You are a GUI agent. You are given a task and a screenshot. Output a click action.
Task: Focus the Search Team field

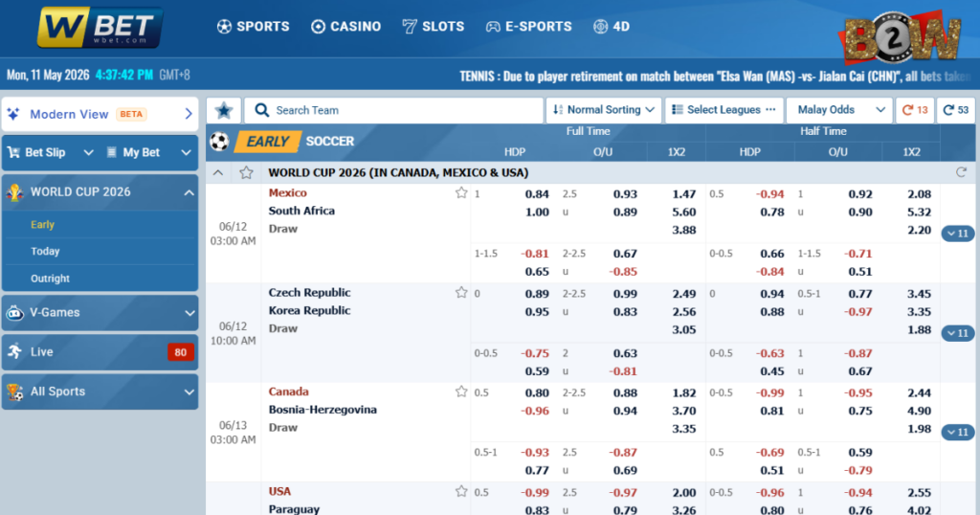(393, 111)
